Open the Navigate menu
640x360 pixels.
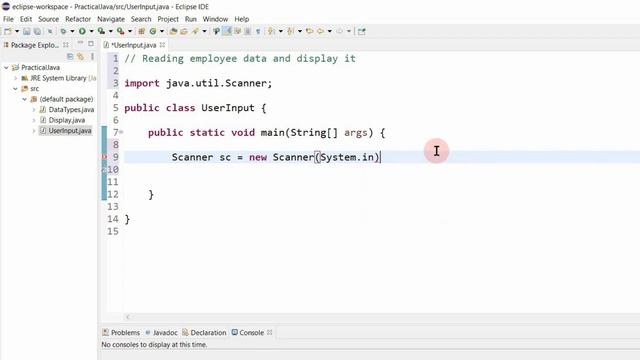111,19
